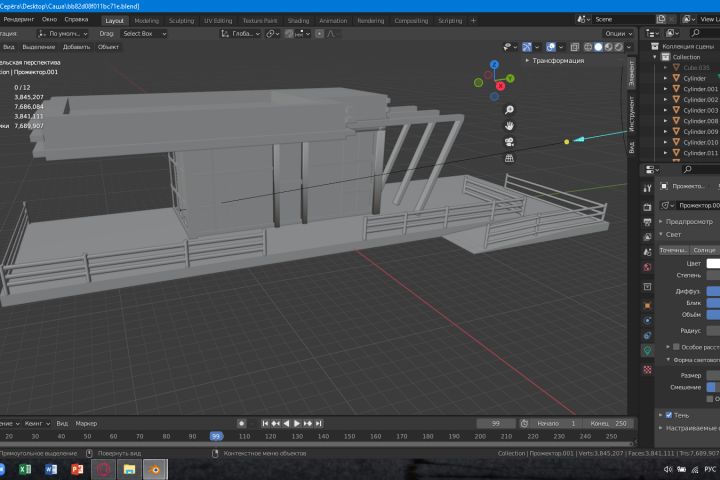Click the white Цвет color swatch

713,263
